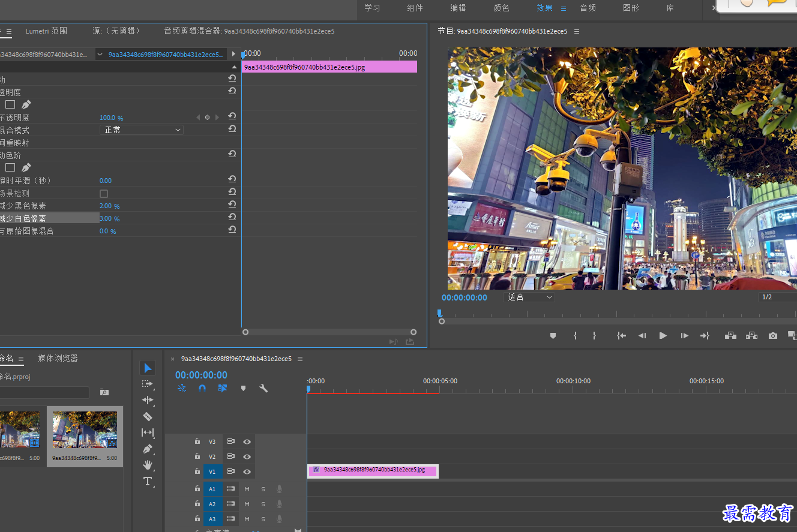
Task: Add marker in timeline panel
Action: pos(243,388)
